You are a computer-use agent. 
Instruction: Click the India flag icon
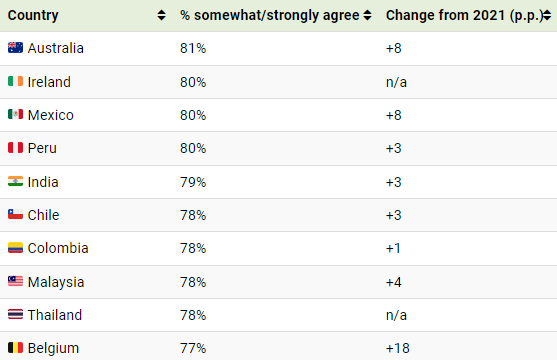15,182
